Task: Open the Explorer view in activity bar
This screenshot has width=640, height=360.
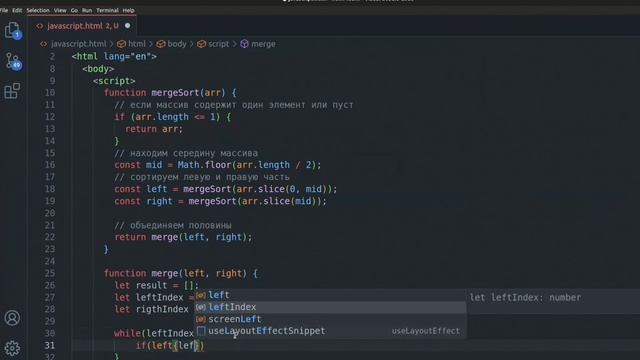Action: pos(12,31)
